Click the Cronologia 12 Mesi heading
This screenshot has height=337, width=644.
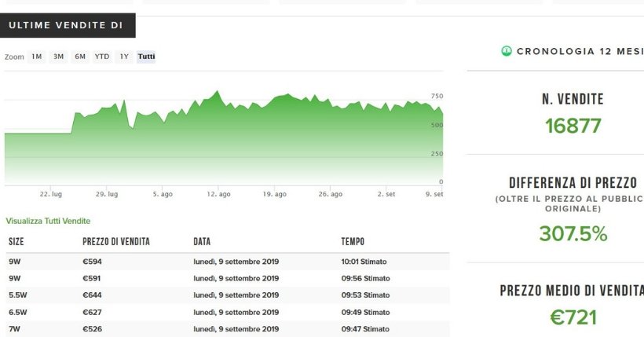click(580, 51)
